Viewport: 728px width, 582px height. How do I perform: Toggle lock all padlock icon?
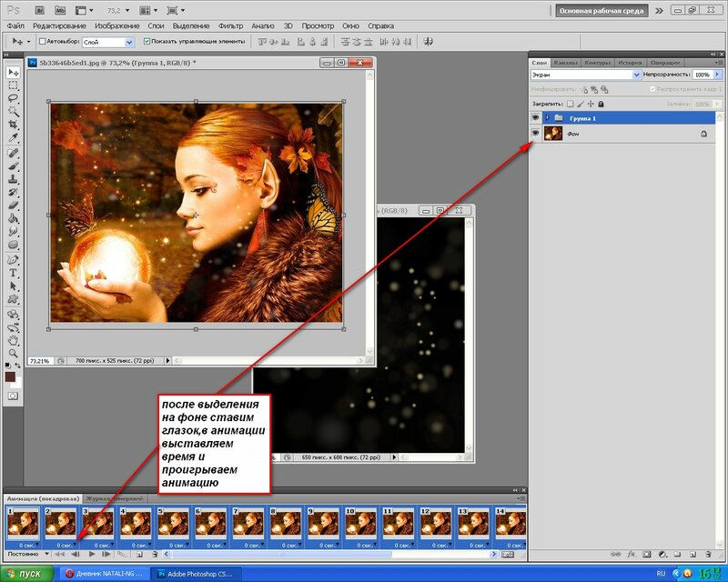point(601,104)
